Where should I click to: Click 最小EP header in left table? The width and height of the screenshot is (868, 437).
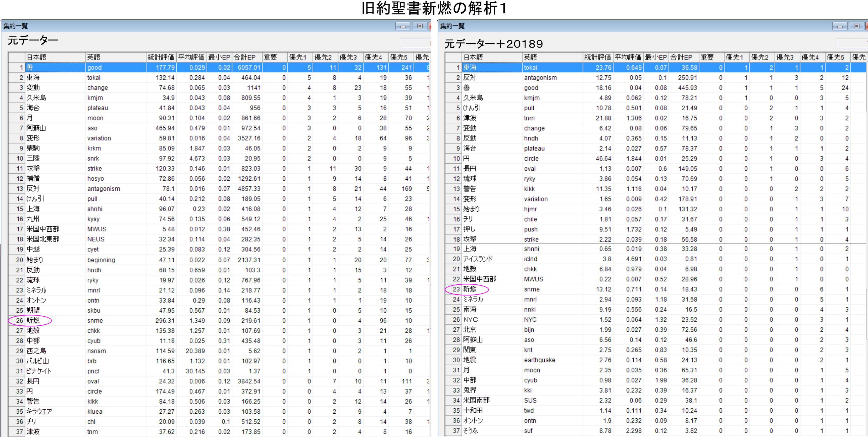click(x=219, y=57)
